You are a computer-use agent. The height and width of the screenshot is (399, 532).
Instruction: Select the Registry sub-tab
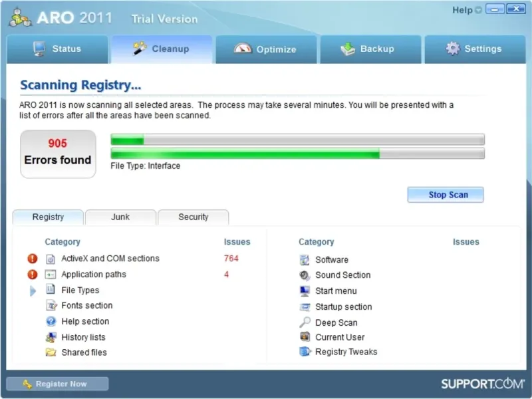[48, 217]
